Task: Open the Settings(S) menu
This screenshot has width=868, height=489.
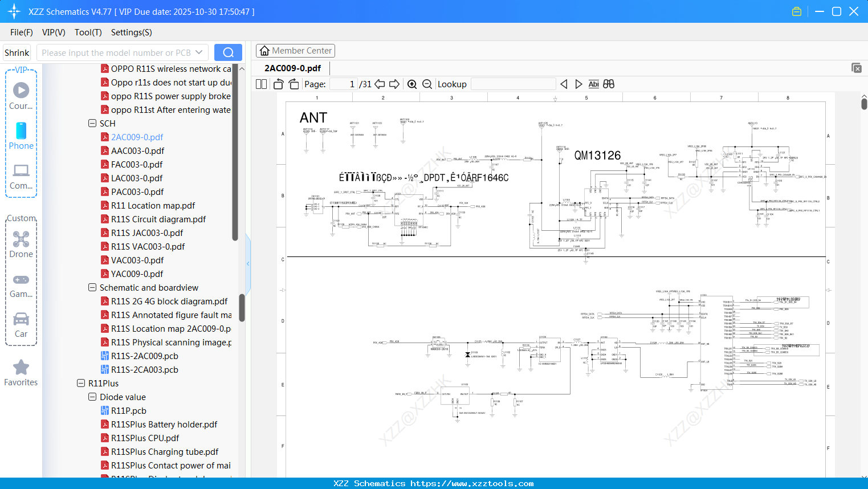Action: [131, 32]
